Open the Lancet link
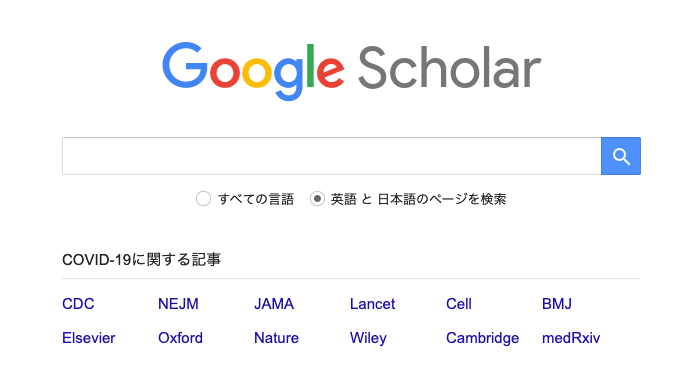 372,304
